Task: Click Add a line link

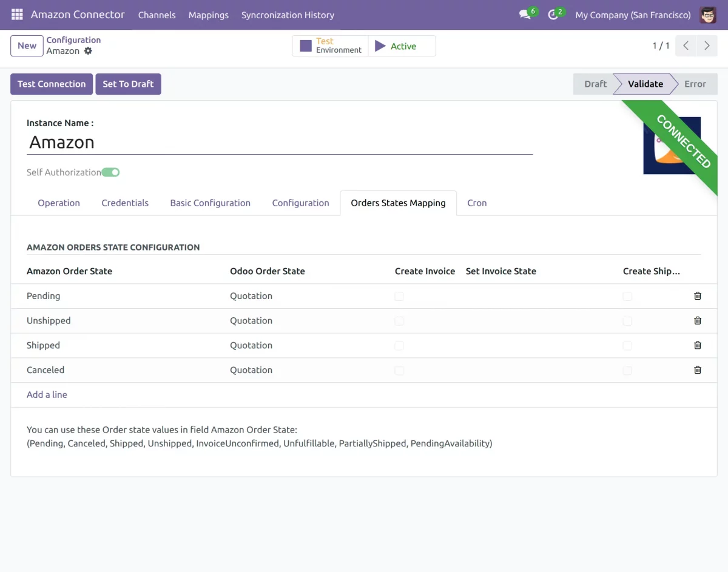Action: pyautogui.click(x=47, y=394)
